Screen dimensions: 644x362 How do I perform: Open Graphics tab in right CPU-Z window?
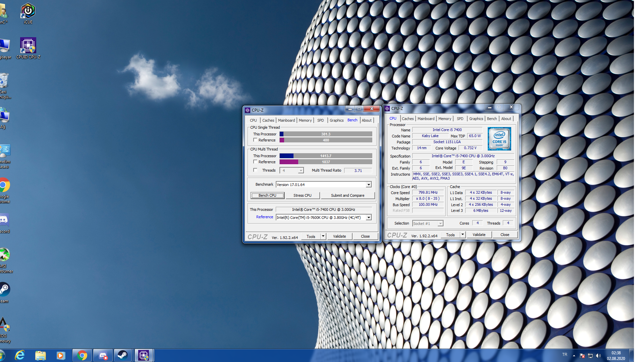point(476,119)
